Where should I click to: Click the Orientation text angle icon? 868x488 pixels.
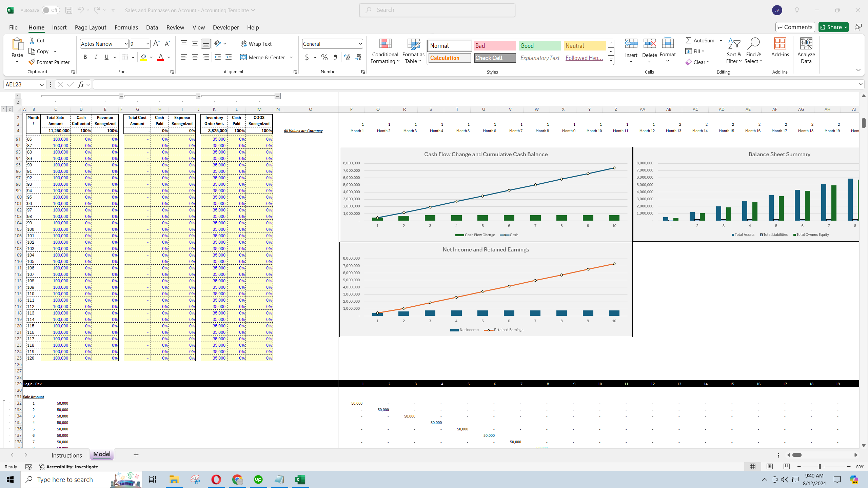[218, 43]
